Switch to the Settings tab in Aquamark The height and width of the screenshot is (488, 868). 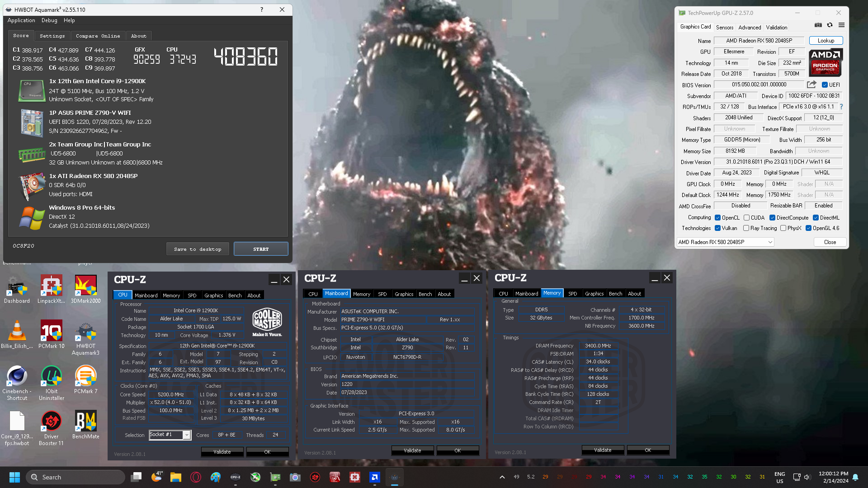tap(52, 36)
